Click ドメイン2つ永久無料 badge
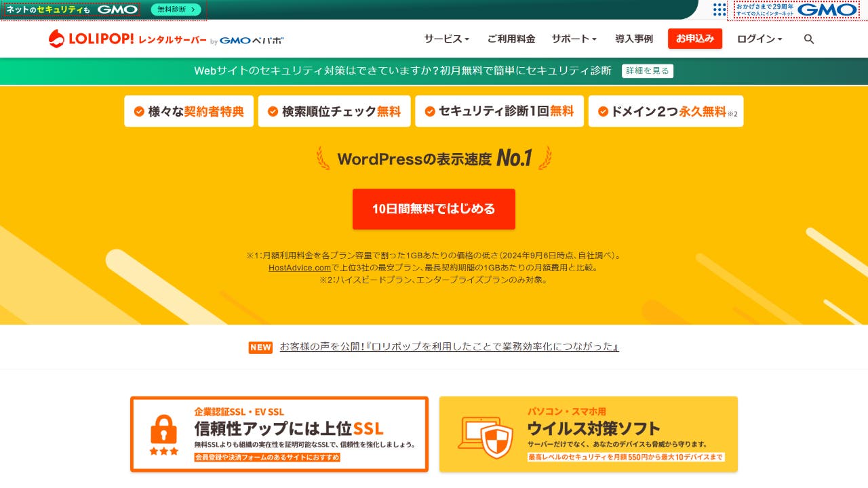Image resolution: width=868 pixels, height=488 pixels. (666, 111)
